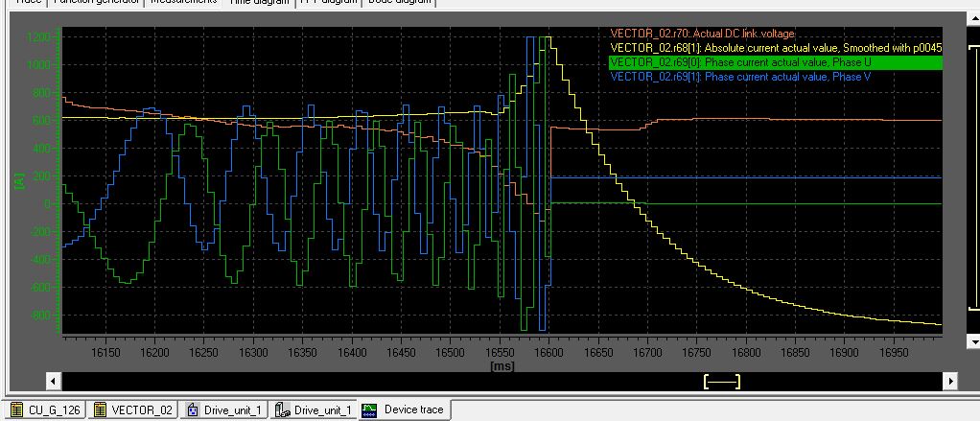Open the VECTOR_02 tab
Viewport: 980px width, 421px height.
(x=132, y=410)
